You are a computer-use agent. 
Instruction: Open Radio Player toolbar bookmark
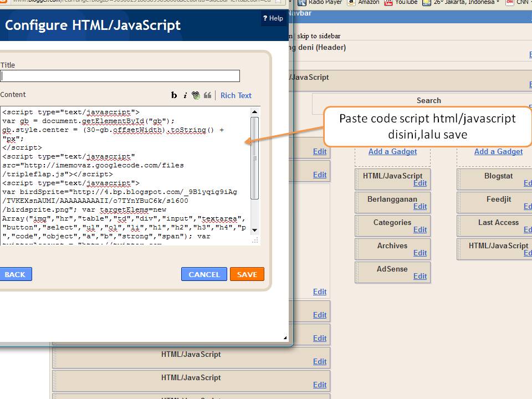coord(320,2)
